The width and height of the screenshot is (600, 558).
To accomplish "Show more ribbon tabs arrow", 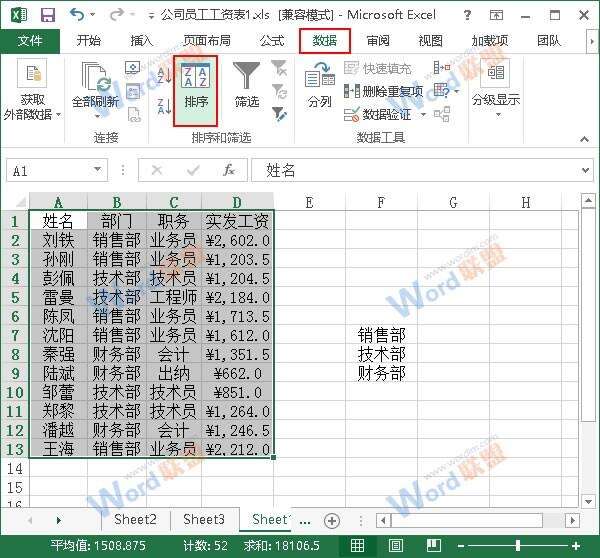I will pos(592,41).
